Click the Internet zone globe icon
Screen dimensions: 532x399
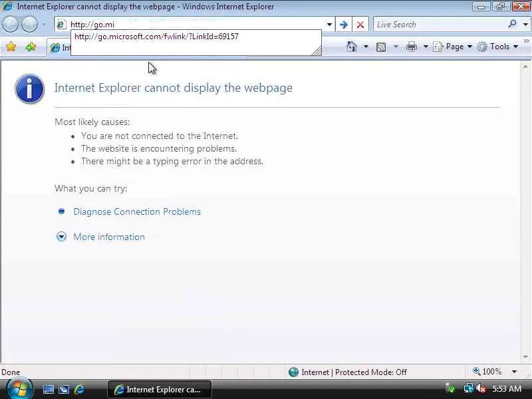tap(293, 372)
